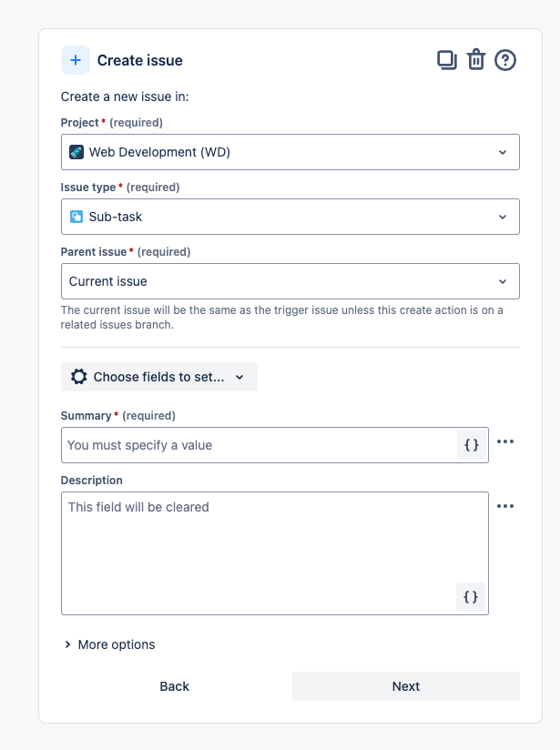Click the blue plus Create issue icon
560x750 pixels.
click(x=76, y=60)
